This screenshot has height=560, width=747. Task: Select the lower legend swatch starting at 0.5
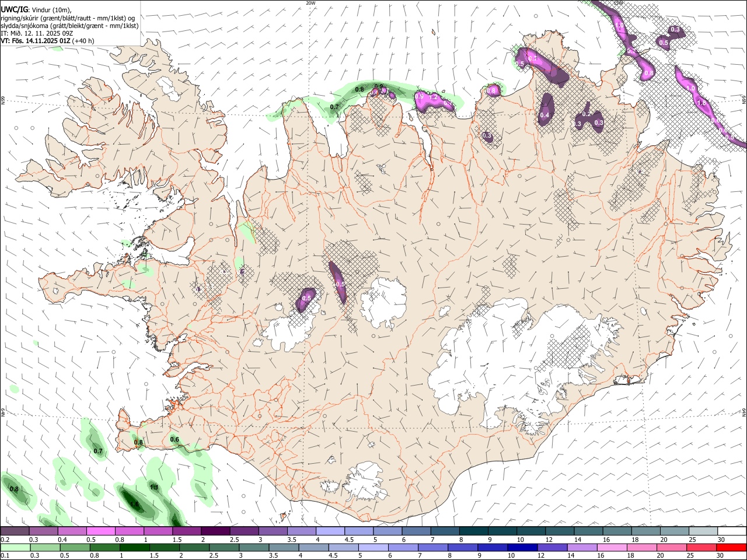pyautogui.click(x=75, y=547)
